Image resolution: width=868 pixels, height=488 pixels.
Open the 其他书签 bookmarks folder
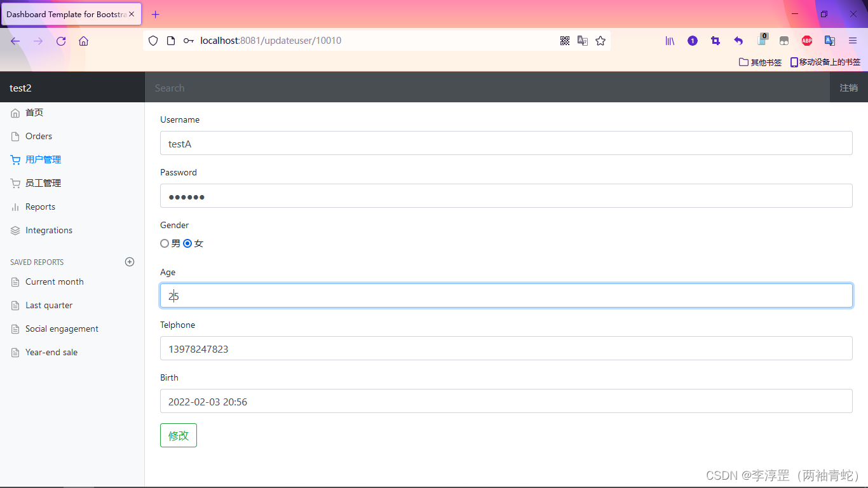pos(761,62)
